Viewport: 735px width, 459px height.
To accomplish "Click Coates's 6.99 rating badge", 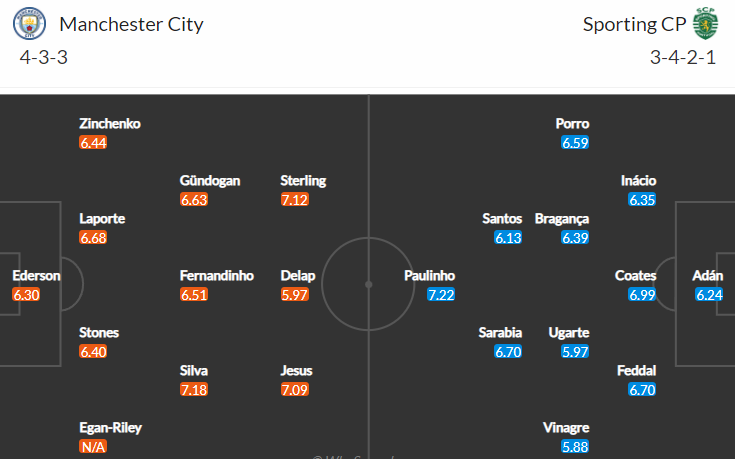I will click(x=642, y=294).
